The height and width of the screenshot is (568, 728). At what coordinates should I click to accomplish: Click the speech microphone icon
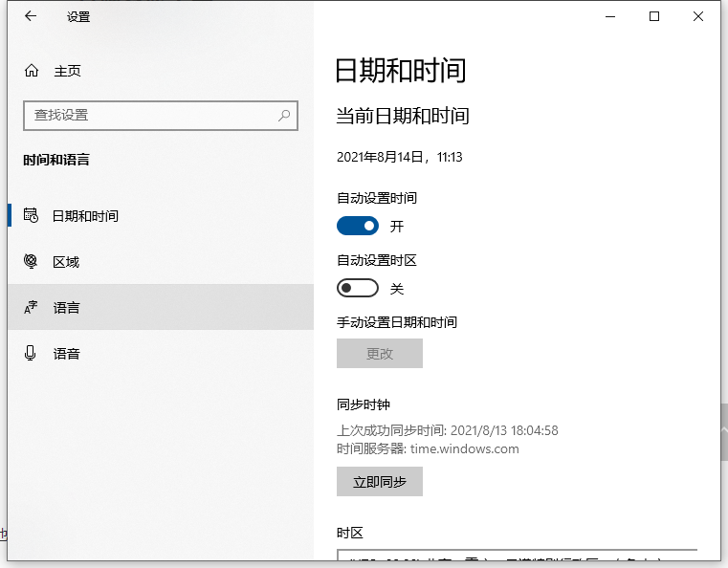(x=31, y=354)
